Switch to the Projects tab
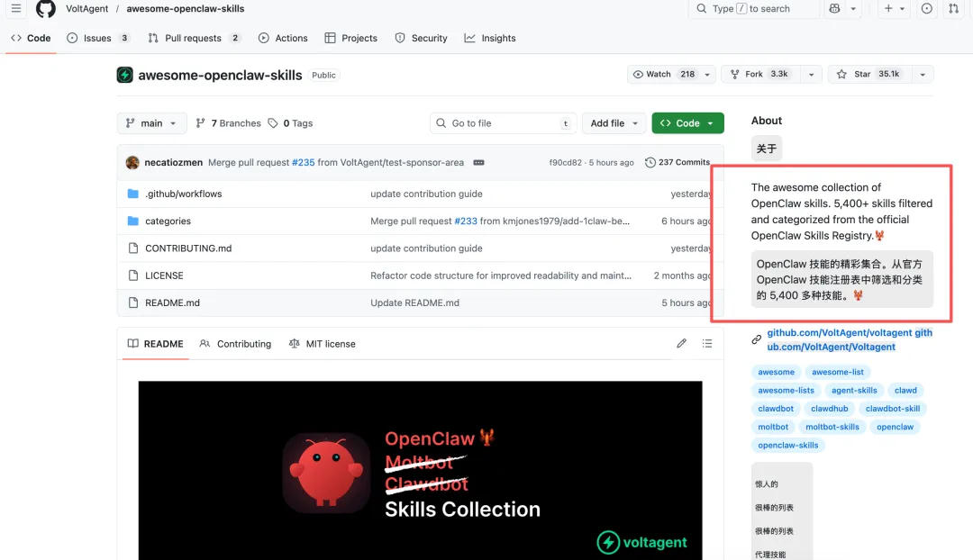The height and width of the screenshot is (560, 973). click(351, 38)
